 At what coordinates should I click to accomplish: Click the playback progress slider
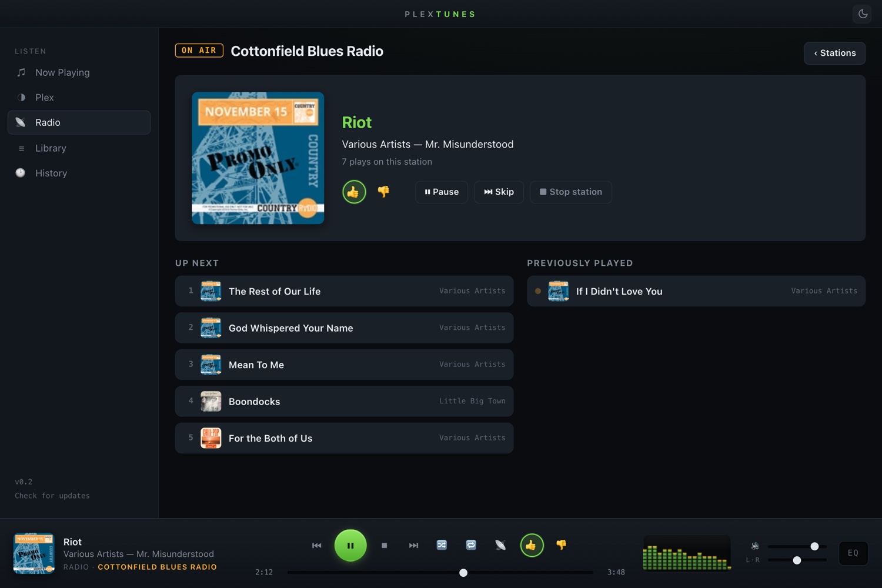[440, 572]
